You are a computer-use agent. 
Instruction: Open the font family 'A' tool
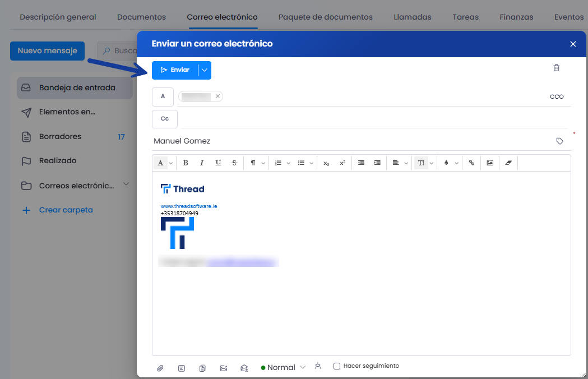(160, 163)
